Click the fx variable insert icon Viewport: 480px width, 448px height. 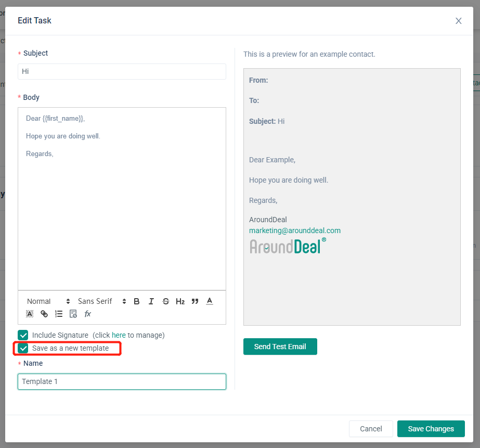[x=88, y=314]
